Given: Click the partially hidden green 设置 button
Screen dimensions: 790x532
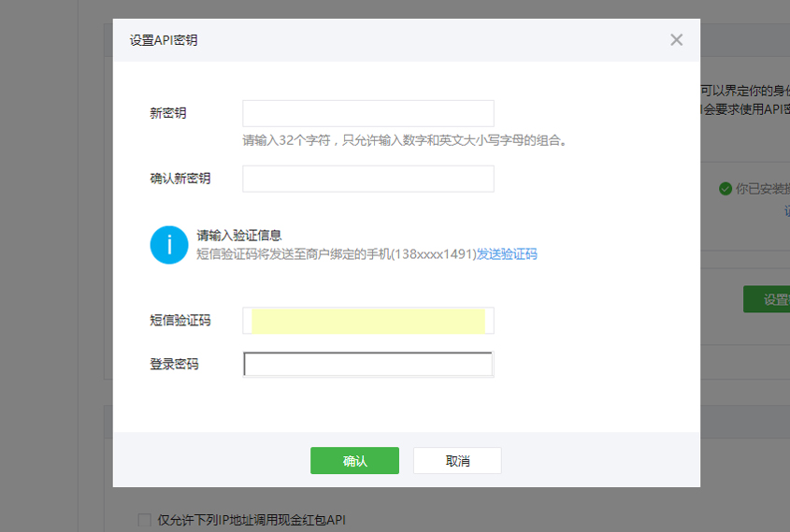Looking at the screenshot, I should [768, 299].
